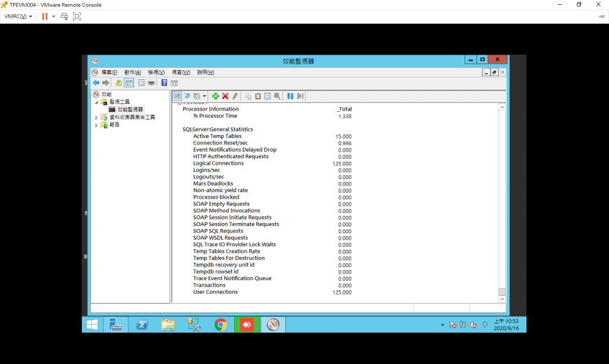
Task: Toggle show/hide action pane button
Action: pos(174,83)
